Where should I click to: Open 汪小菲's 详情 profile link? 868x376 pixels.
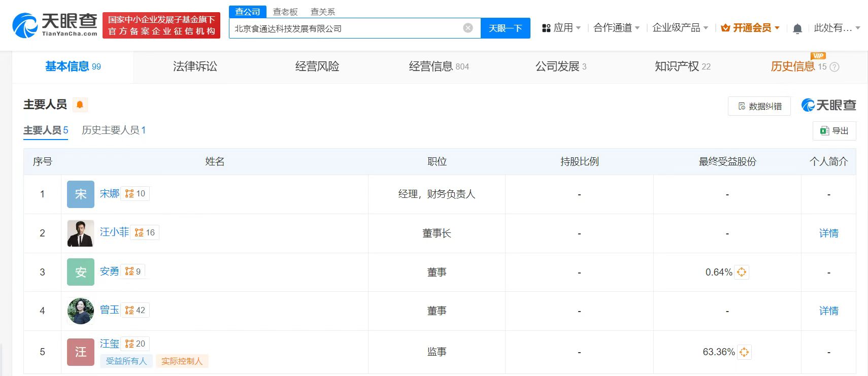828,233
